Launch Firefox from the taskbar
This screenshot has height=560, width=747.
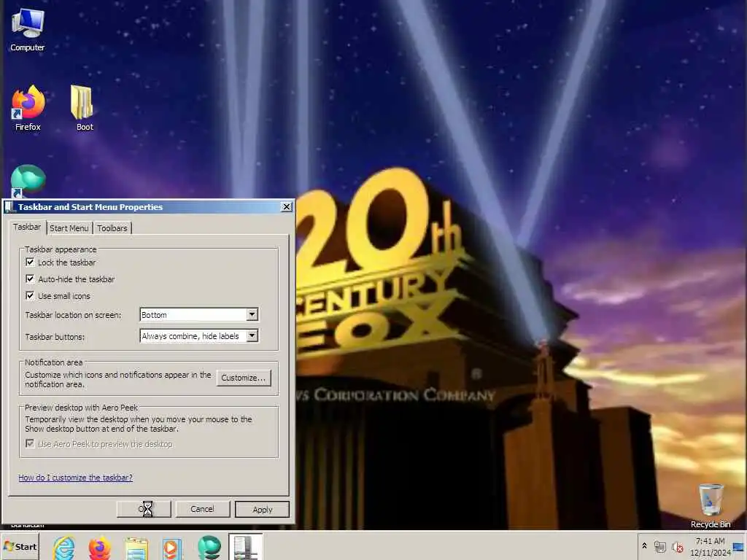[99, 548]
